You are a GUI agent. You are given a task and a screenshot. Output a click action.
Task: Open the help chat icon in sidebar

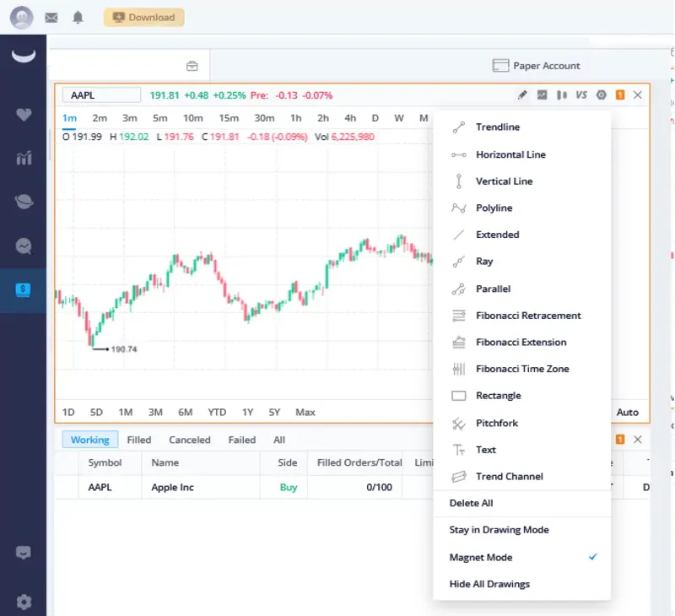coord(24,553)
